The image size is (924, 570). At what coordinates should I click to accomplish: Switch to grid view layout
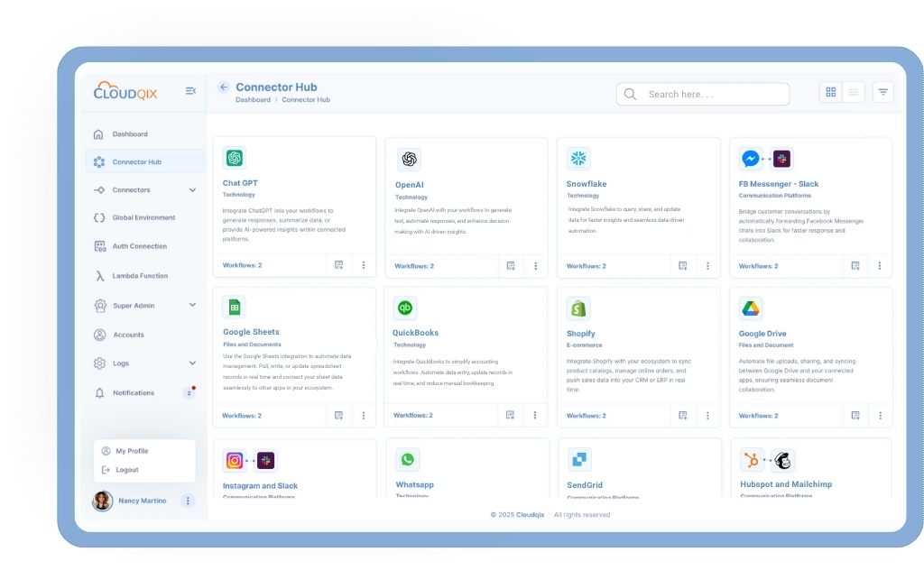click(831, 92)
